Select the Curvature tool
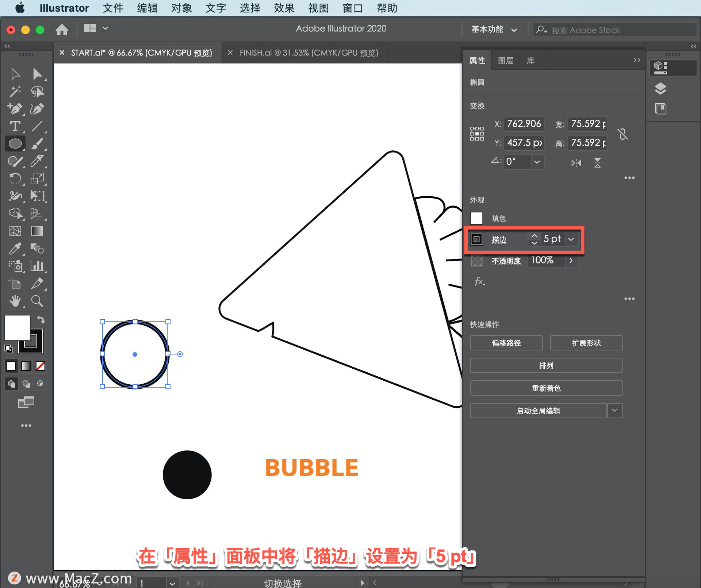The image size is (701, 588). tap(37, 109)
